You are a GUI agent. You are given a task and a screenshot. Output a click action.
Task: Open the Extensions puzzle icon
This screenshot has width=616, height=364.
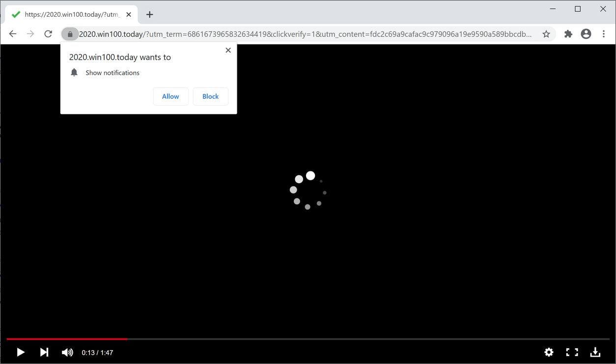click(568, 34)
